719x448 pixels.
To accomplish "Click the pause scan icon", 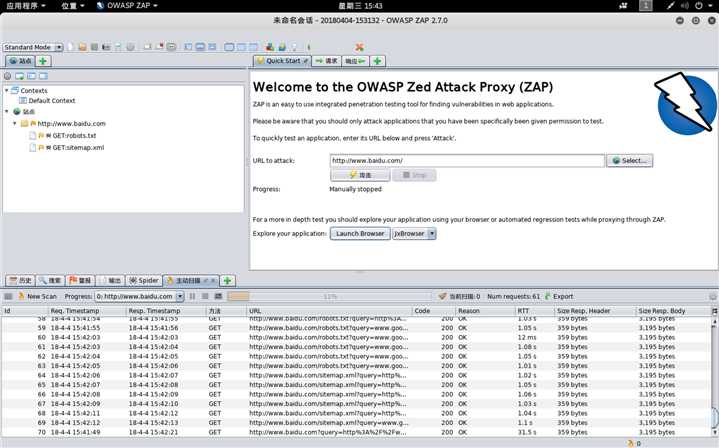I will (x=193, y=296).
